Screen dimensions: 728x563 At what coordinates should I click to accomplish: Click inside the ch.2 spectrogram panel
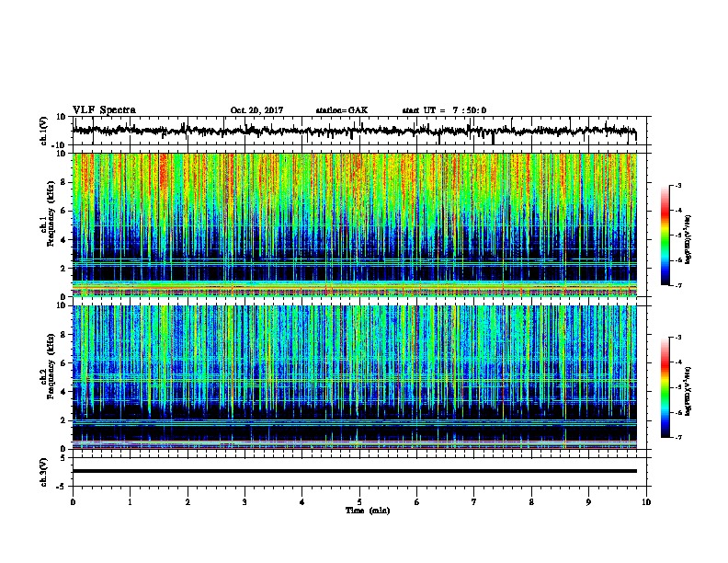(354, 377)
